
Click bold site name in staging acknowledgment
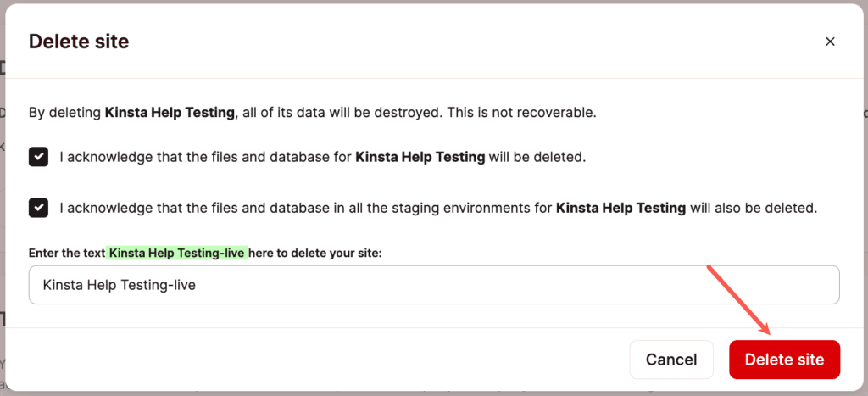620,208
